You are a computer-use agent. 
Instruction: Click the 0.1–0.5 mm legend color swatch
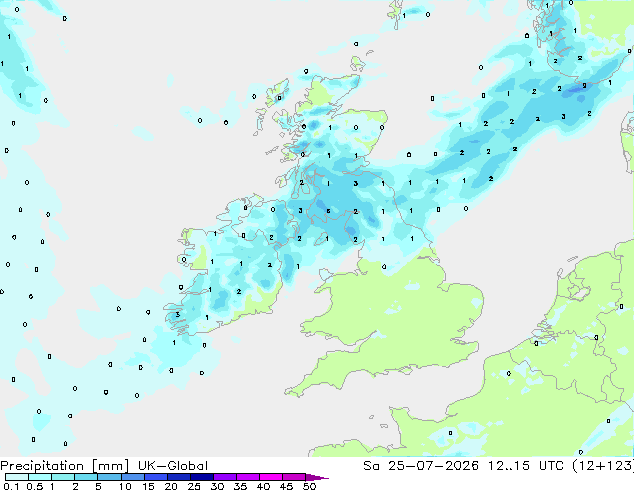[x=17, y=477]
